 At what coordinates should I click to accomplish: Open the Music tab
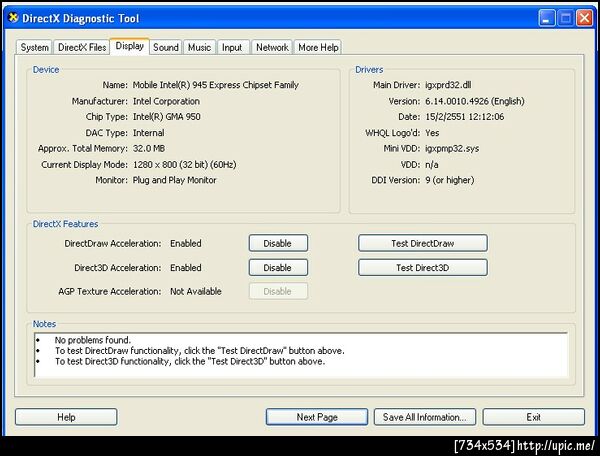[199, 47]
